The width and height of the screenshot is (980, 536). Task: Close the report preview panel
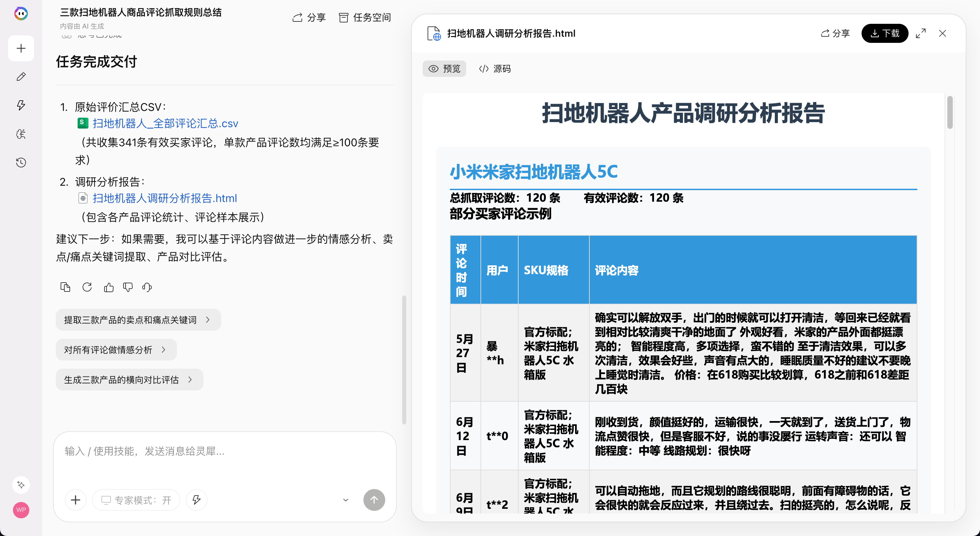coord(942,33)
